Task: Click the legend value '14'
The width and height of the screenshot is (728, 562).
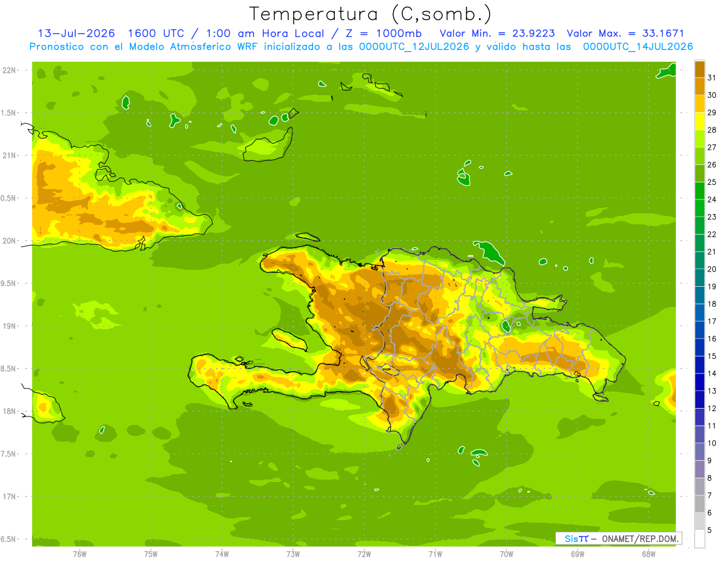Action: [712, 373]
